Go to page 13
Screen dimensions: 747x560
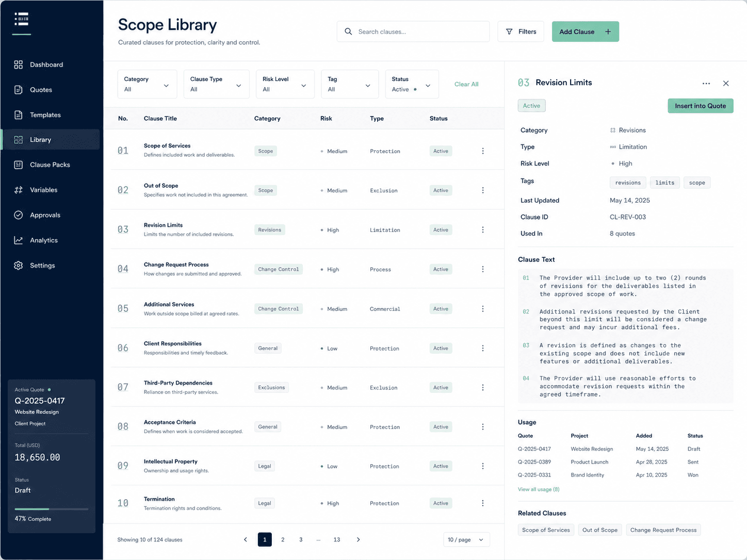337,540
